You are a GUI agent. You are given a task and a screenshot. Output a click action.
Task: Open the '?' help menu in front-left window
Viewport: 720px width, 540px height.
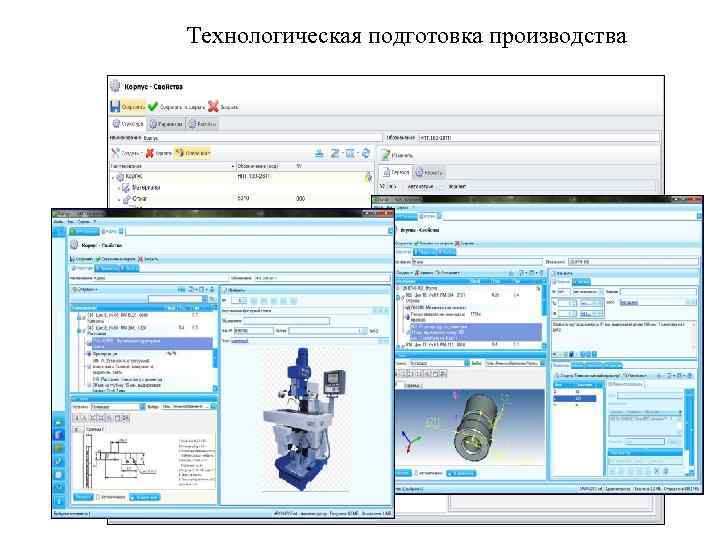pos(95,222)
